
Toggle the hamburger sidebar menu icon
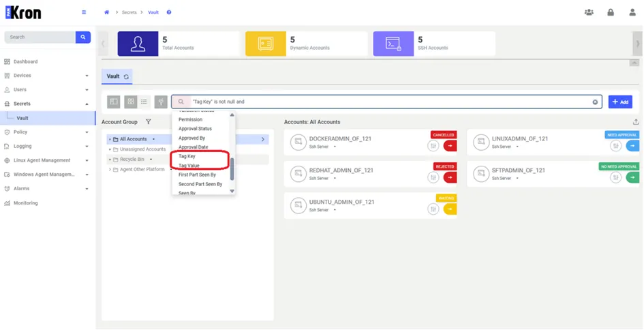pos(84,12)
